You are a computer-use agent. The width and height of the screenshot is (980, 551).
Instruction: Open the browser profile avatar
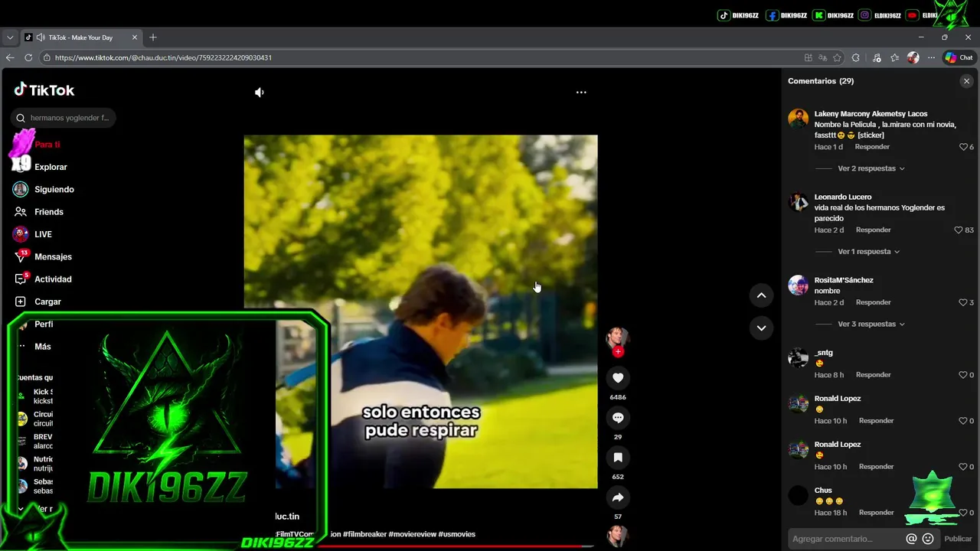[913, 57]
